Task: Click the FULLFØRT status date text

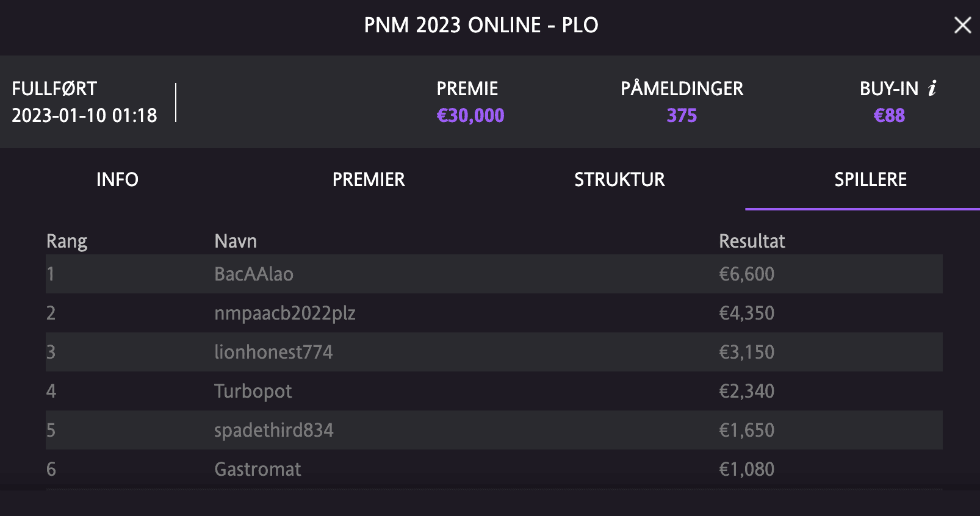Action: point(84,115)
